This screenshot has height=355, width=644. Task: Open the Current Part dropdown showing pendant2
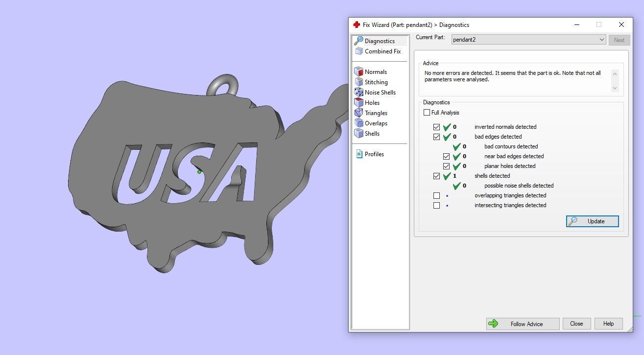[528, 40]
